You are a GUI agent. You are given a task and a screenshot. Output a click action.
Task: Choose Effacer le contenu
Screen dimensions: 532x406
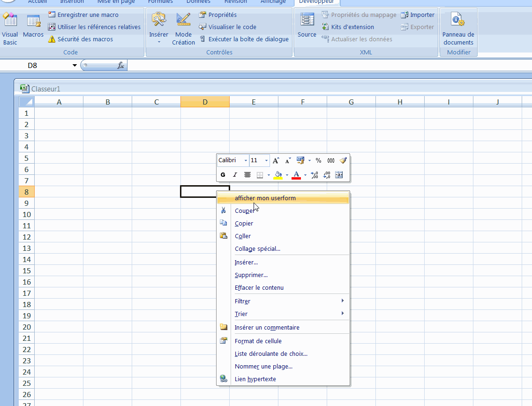(283, 287)
